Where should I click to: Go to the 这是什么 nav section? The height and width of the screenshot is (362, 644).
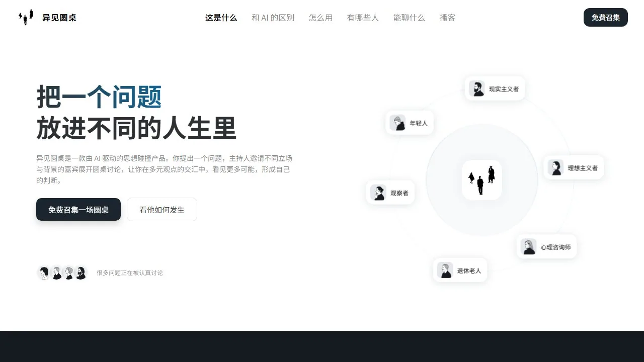coord(221,18)
